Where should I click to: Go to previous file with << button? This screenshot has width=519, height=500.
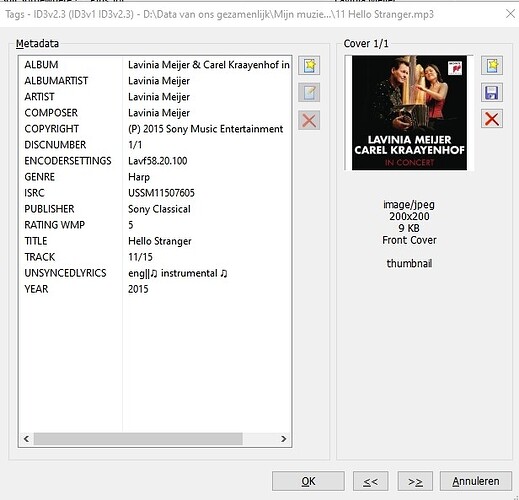tap(371, 481)
